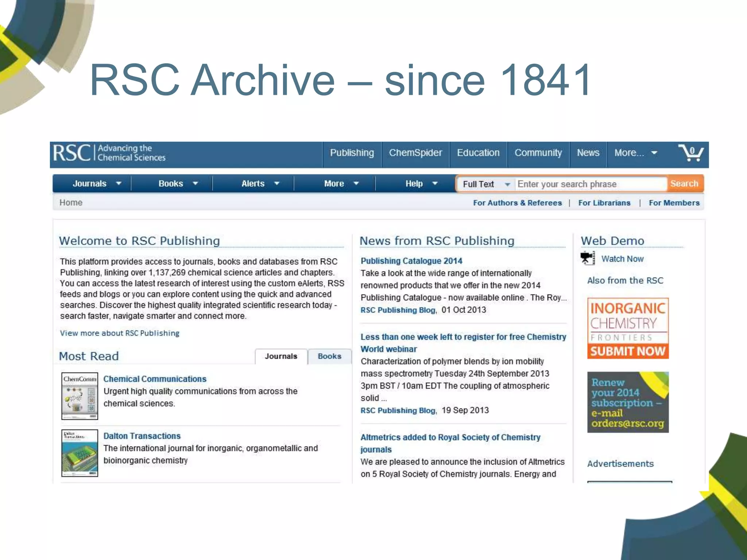Click the Renew your 2014 subscription banner
The image size is (747, 560).
pos(628,402)
